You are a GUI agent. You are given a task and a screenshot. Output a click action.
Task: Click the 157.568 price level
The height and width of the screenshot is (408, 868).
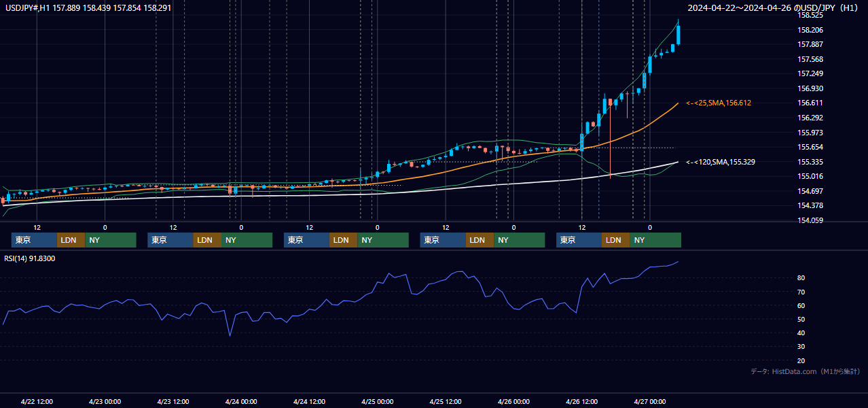[810, 59]
